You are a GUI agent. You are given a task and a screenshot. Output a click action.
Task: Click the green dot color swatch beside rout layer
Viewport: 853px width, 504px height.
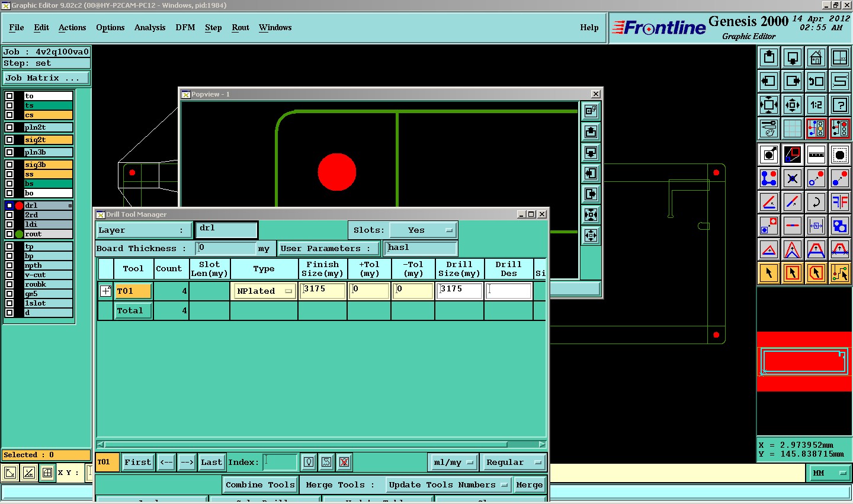19,234
